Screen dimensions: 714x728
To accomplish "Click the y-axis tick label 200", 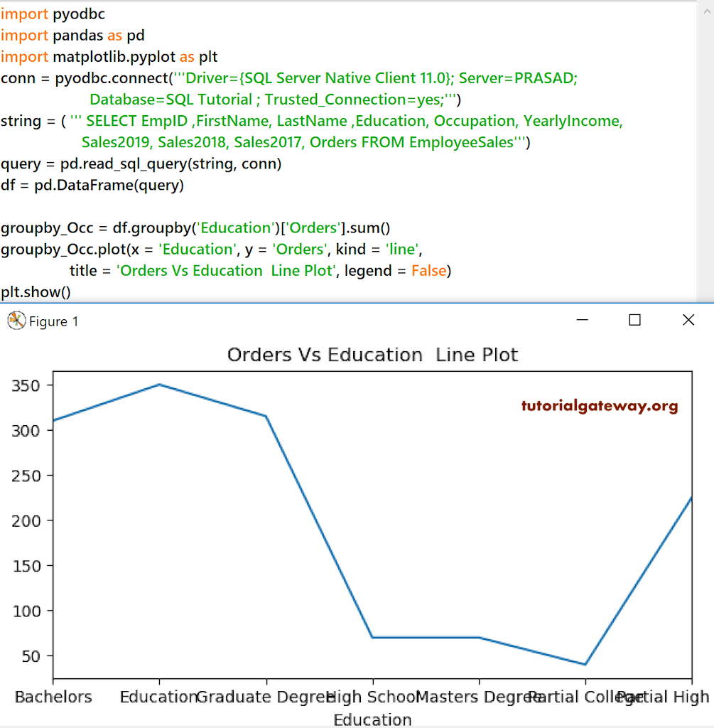I will (x=26, y=521).
